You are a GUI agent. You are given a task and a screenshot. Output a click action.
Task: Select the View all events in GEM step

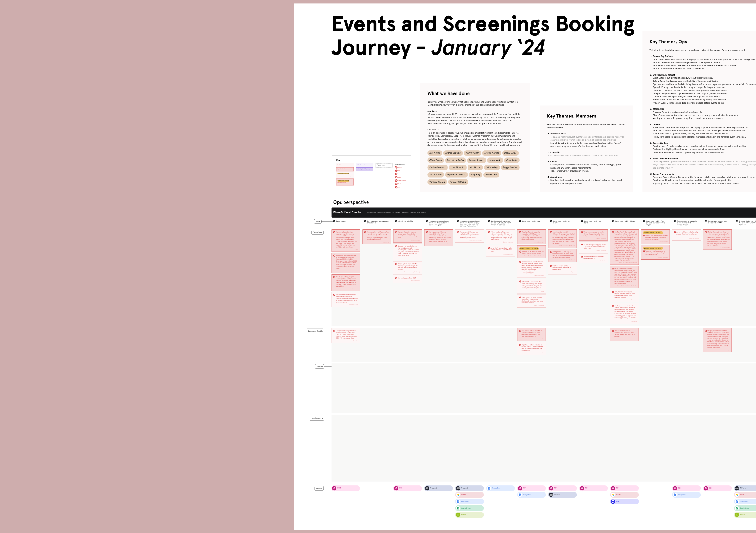point(406,221)
